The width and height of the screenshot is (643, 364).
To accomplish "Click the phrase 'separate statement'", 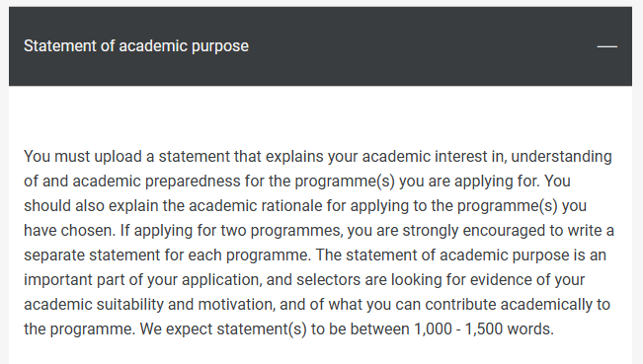I will coord(92,255).
